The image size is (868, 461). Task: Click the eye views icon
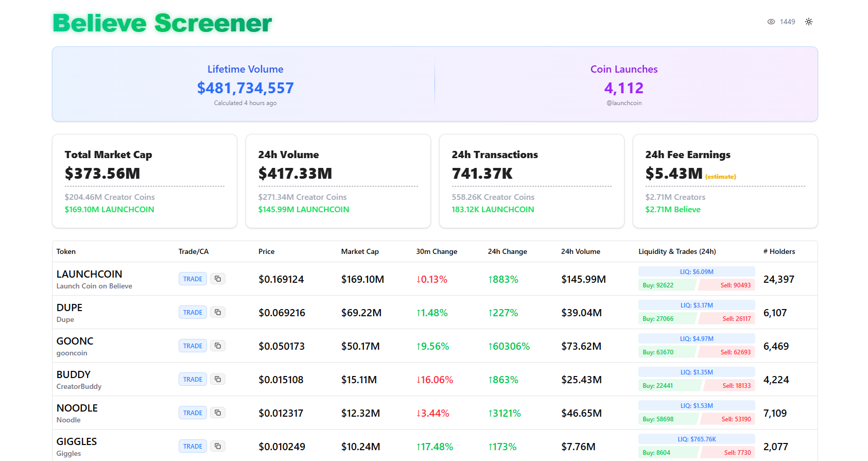coord(771,22)
